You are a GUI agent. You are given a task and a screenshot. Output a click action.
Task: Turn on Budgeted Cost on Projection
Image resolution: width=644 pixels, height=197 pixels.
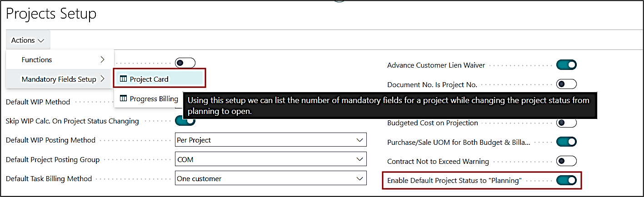pos(566,123)
